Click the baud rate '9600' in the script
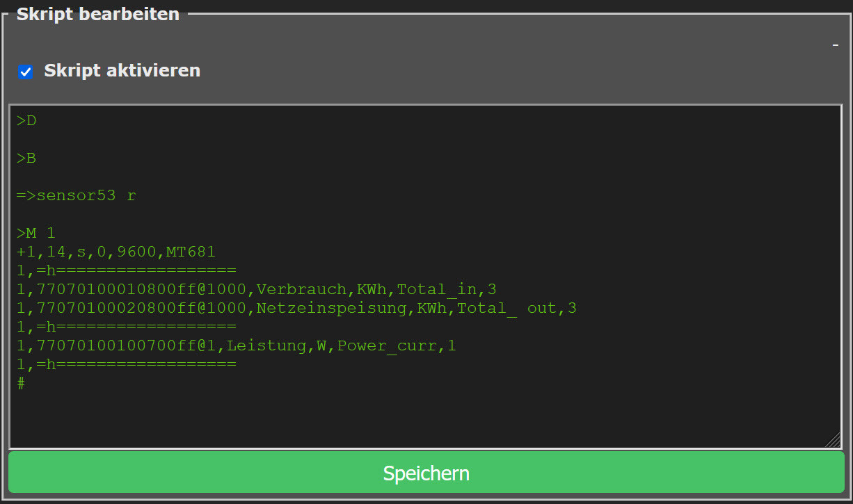This screenshot has width=853, height=504. [x=137, y=252]
